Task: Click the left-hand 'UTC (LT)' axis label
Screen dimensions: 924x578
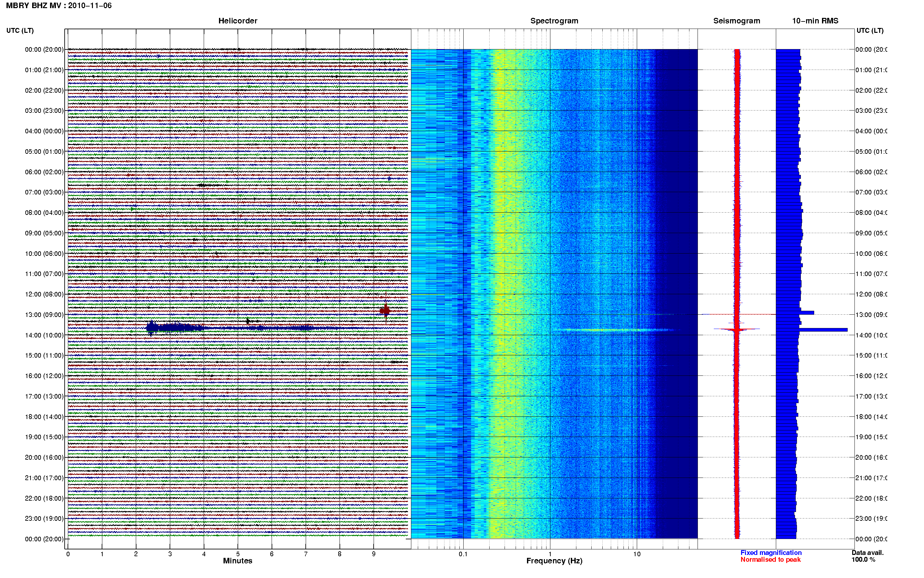Action: (20, 31)
